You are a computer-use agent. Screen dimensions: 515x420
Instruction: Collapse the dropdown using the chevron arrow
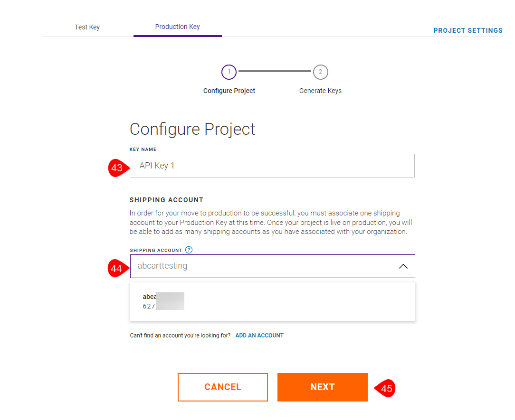(x=403, y=266)
